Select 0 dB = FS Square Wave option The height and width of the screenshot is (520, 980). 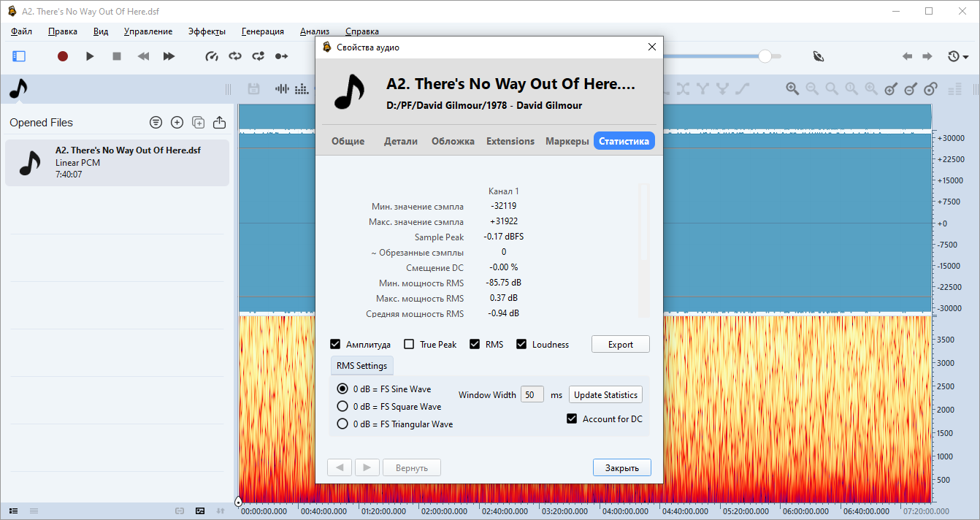coord(342,406)
